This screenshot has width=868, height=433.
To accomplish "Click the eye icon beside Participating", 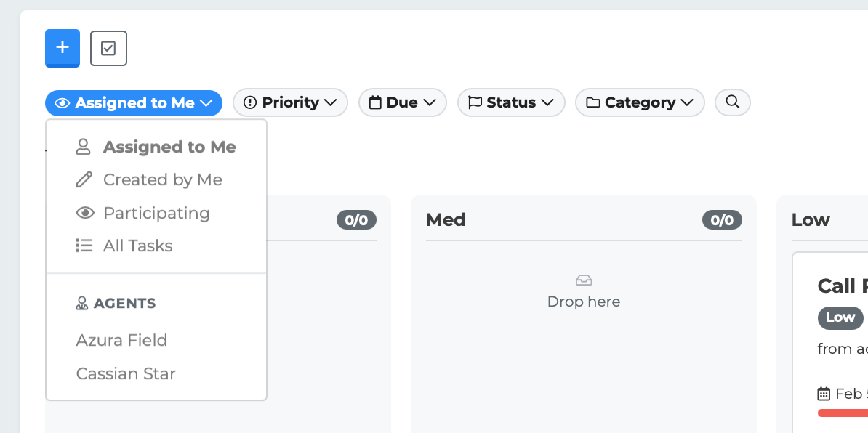I will [84, 213].
